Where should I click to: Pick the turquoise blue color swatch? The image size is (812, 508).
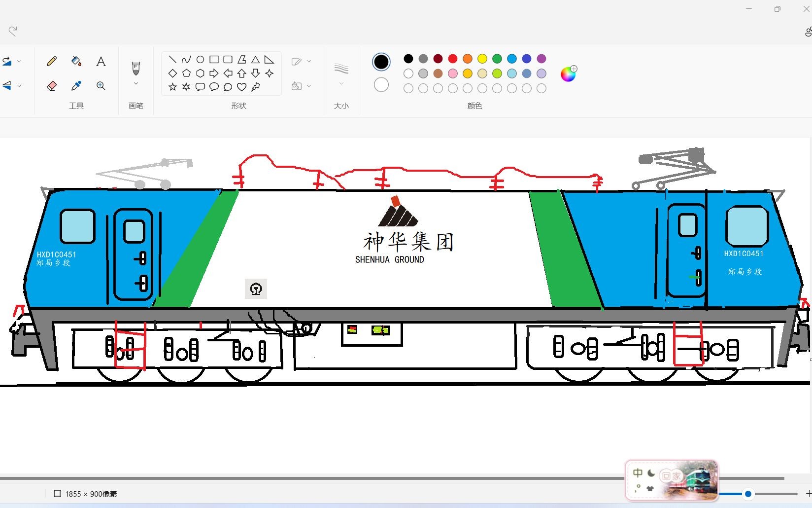(x=512, y=59)
